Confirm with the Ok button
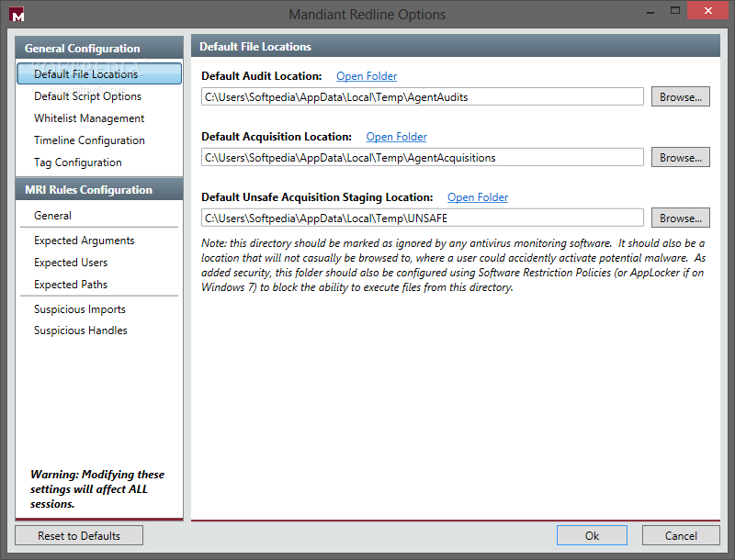The width and height of the screenshot is (735, 560). pos(592,535)
